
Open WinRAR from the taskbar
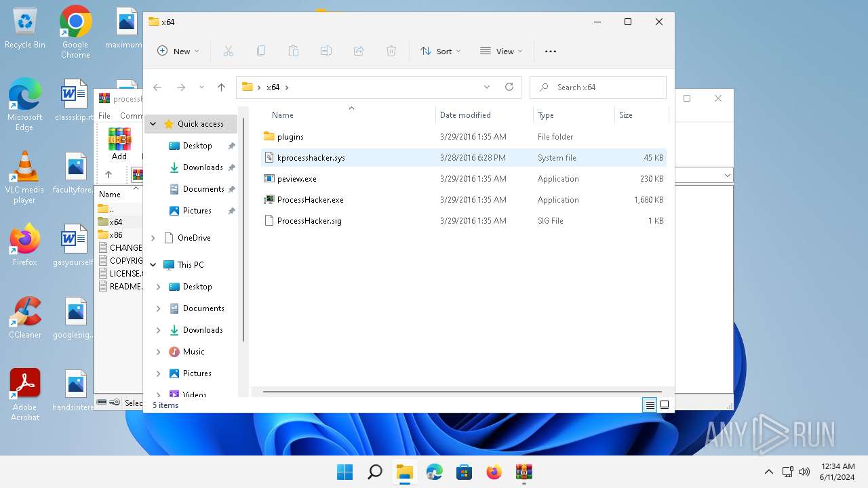(524, 472)
